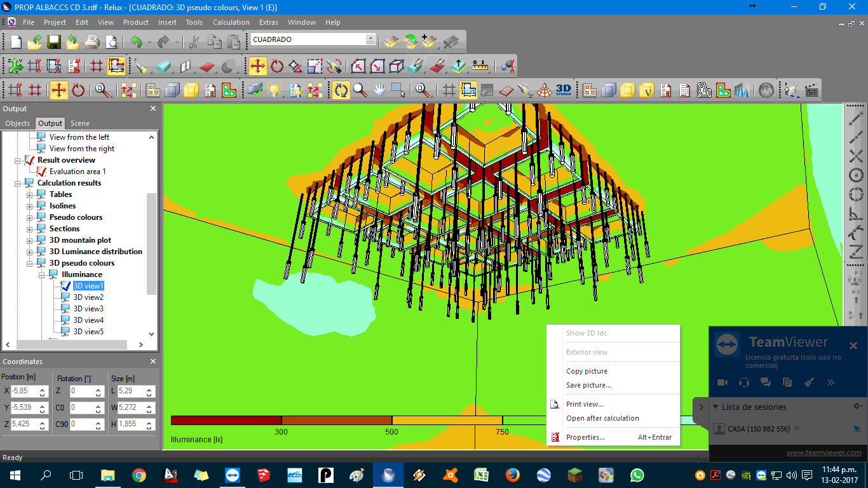
Task: Toggle the checkmark on 3D view1
Action: (65, 286)
